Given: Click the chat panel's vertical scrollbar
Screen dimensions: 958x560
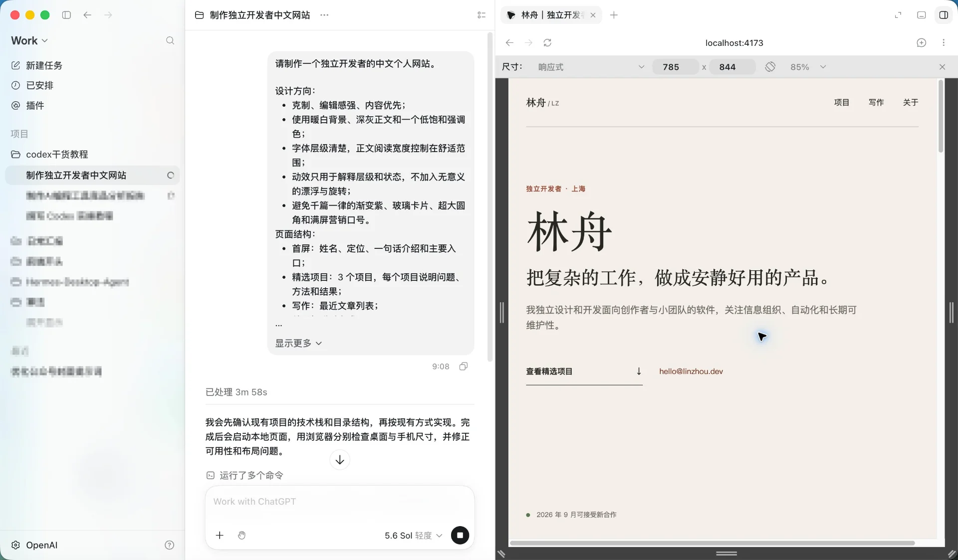Looking at the screenshot, I should (490, 197).
